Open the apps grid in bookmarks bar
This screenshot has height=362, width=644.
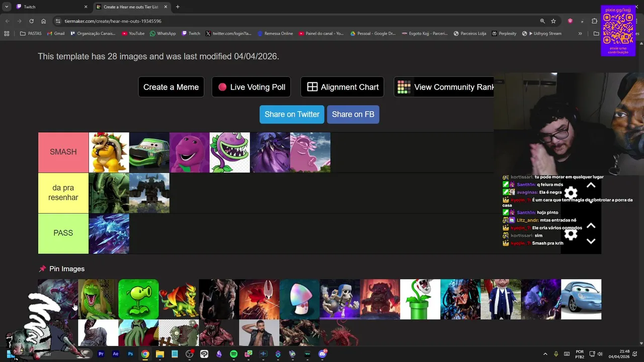pyautogui.click(x=7, y=34)
